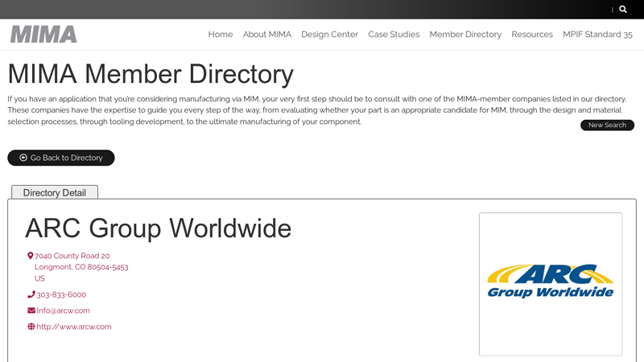Go to Design Center menu

329,35
